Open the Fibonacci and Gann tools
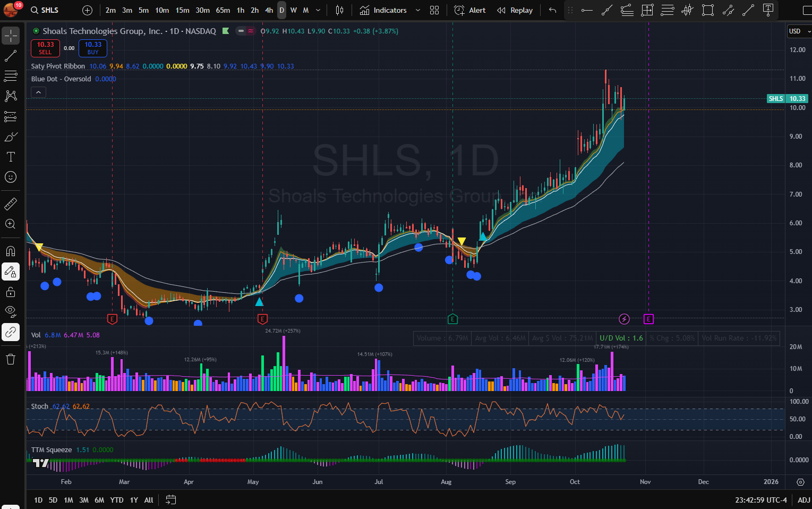The width and height of the screenshot is (812, 509). click(11, 76)
